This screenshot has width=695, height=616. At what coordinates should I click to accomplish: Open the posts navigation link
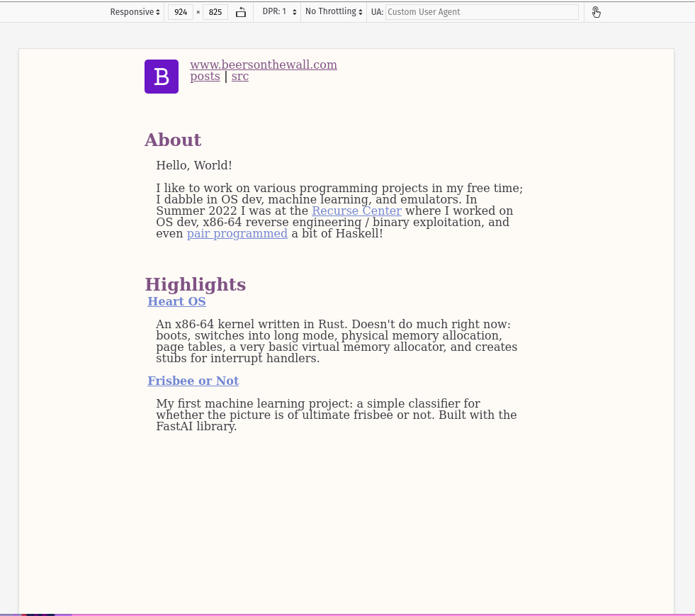coord(205,76)
